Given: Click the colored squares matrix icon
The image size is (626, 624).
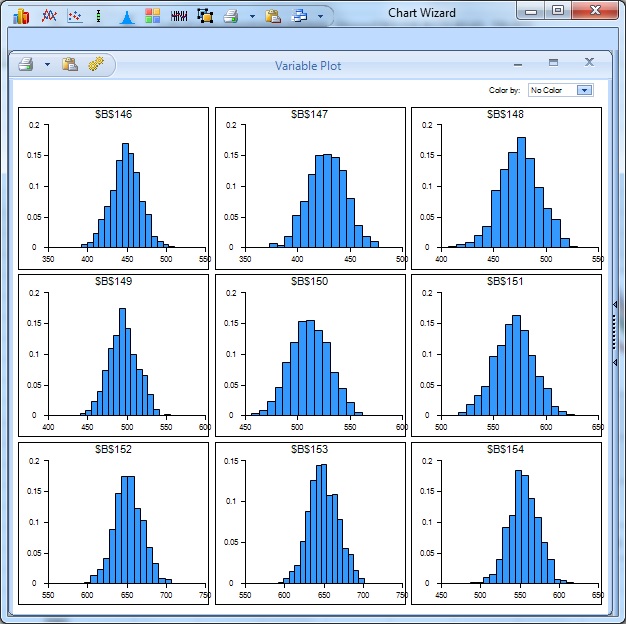Looking at the screenshot, I should (x=152, y=16).
